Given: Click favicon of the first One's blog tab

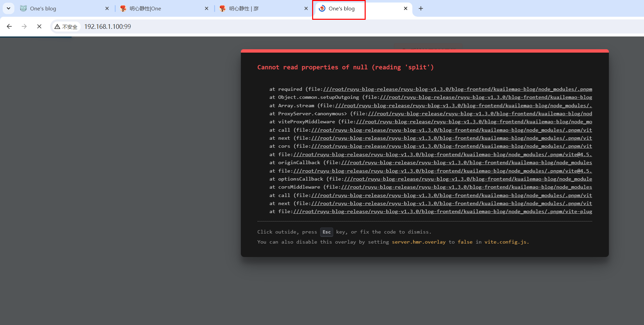Looking at the screenshot, I should pyautogui.click(x=23, y=9).
